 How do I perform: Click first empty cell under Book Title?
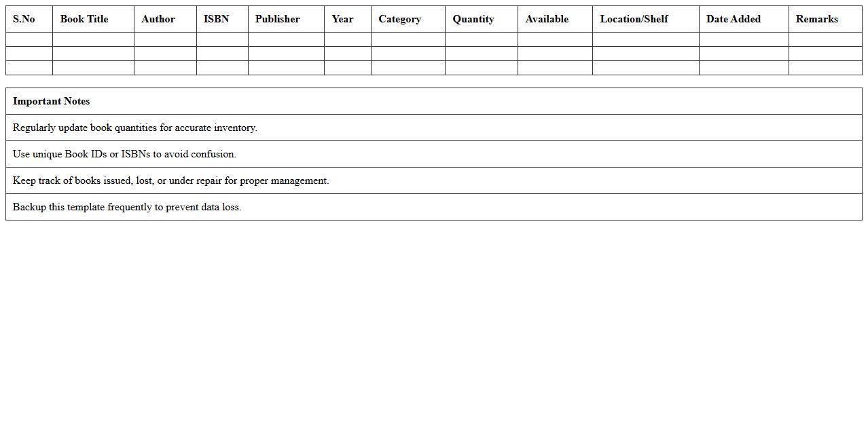[x=93, y=39]
